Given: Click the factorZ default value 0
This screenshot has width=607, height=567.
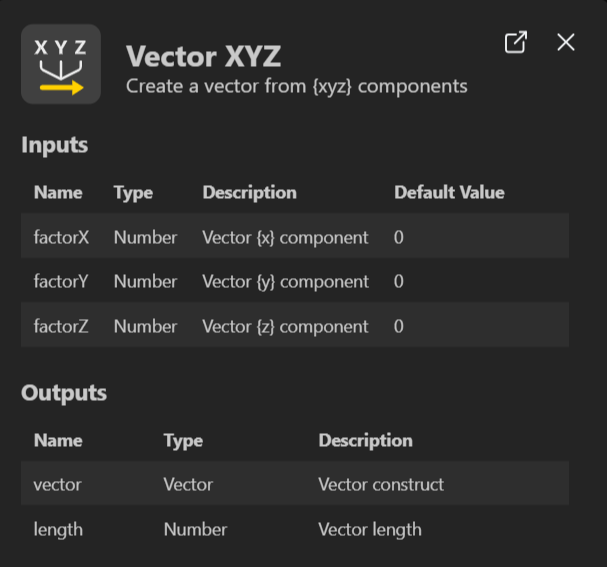Looking at the screenshot, I should [398, 326].
